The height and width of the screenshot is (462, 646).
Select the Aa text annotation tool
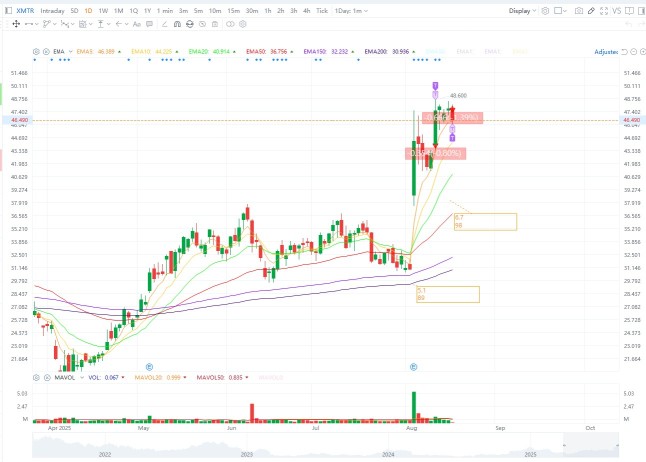[x=137, y=24]
